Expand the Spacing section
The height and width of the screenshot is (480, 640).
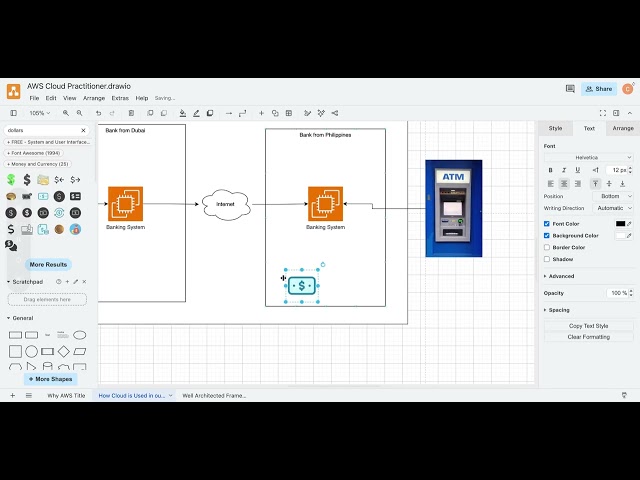point(557,310)
